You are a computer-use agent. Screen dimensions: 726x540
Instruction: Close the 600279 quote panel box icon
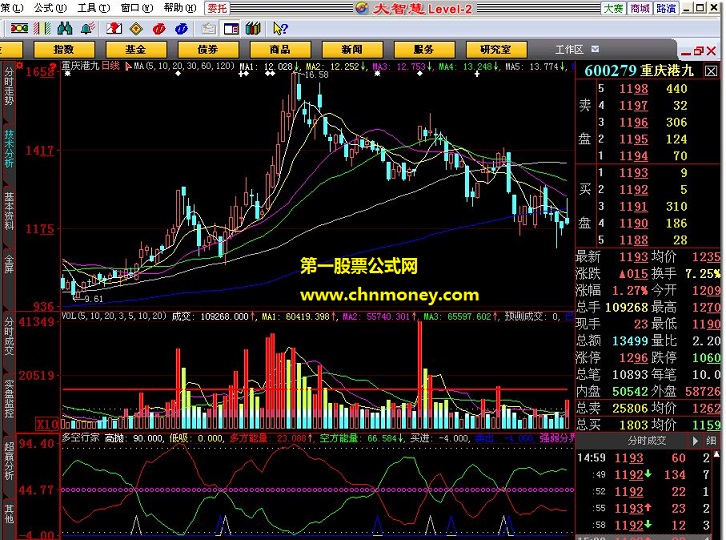tap(711, 71)
